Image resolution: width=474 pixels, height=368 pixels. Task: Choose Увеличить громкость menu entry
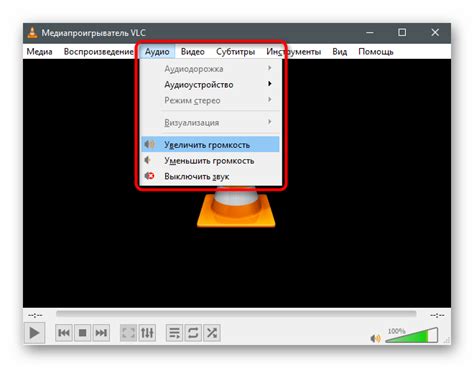point(210,144)
